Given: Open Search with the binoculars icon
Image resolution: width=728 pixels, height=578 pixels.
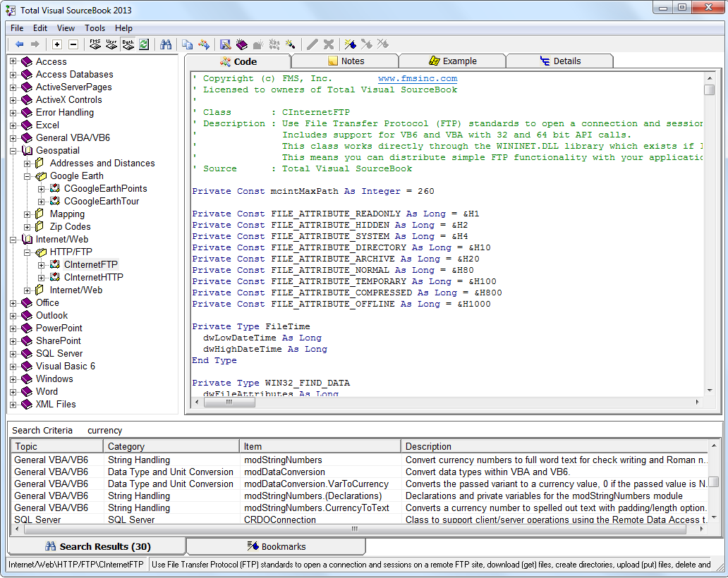Looking at the screenshot, I should point(166,44).
